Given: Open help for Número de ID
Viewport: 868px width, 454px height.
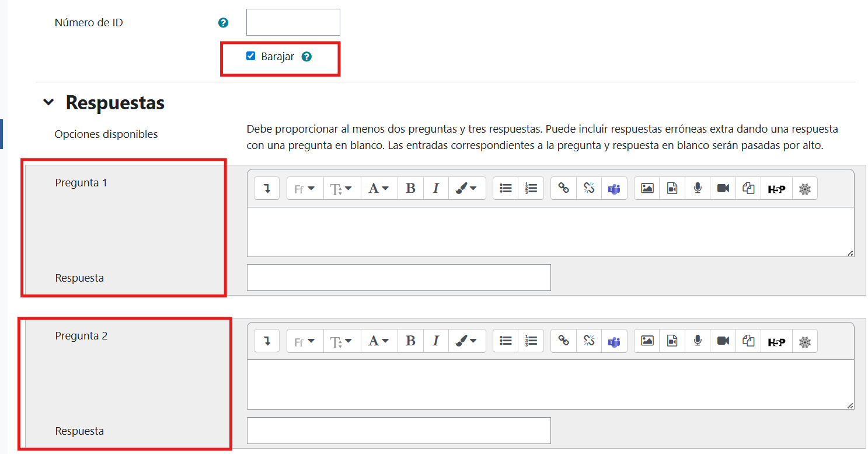Looking at the screenshot, I should point(223,23).
